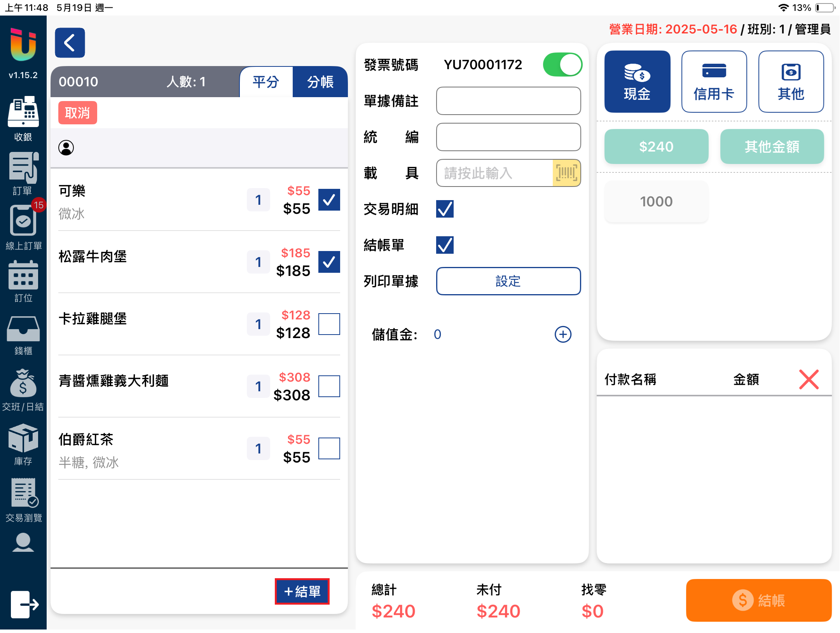Switch to the 平分 tab
This screenshot has width=840, height=633.
pos(266,82)
